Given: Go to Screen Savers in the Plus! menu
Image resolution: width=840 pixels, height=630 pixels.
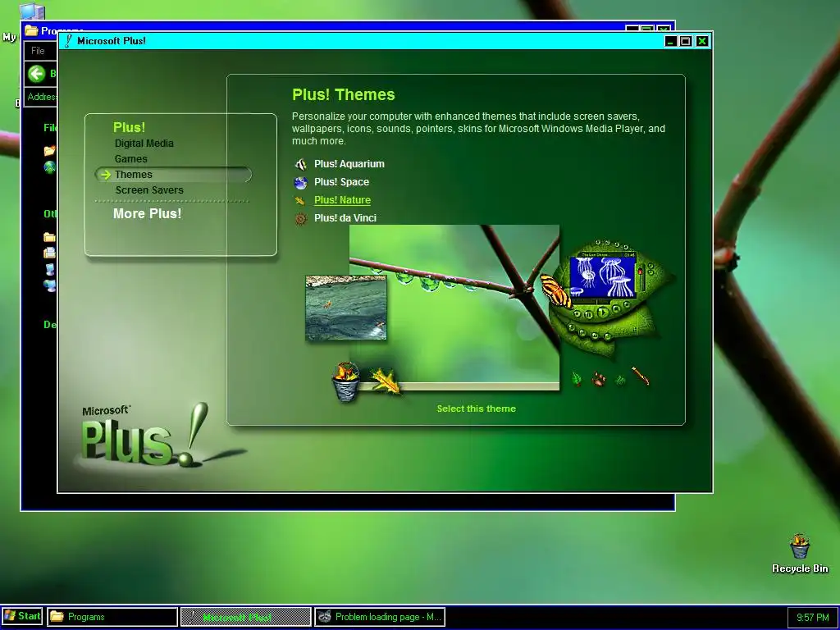Looking at the screenshot, I should pos(149,190).
